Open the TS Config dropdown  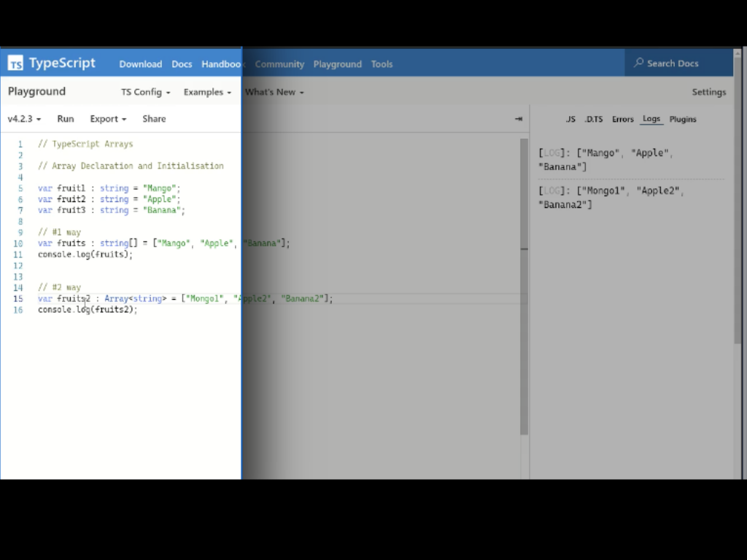(x=144, y=92)
